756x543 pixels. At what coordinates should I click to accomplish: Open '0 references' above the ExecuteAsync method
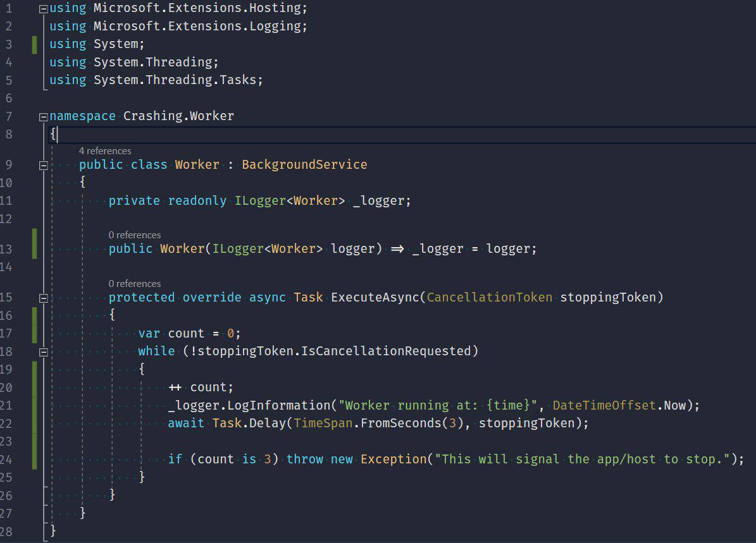(135, 283)
